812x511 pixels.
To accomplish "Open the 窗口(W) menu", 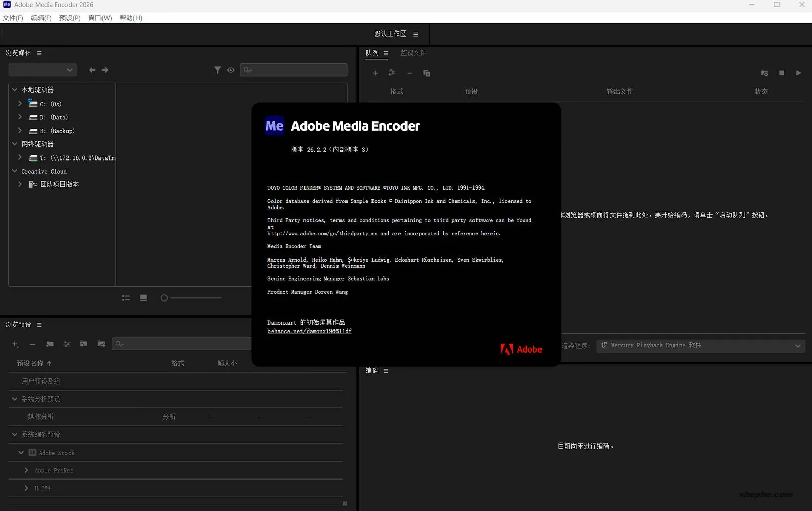I will pos(100,18).
